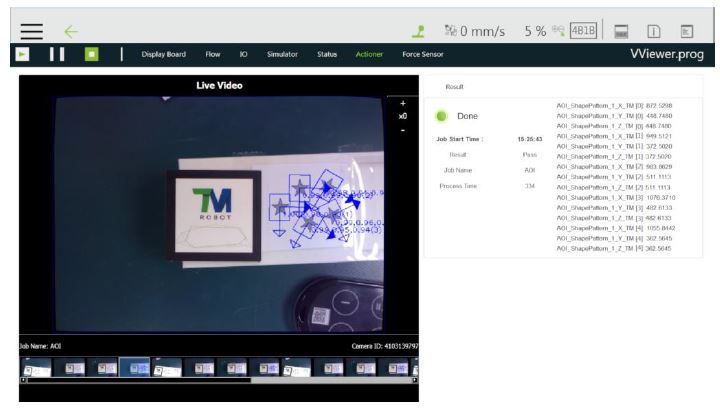This screenshot has height=413, width=720.
Task: Click the green back arrow
Action: tap(72, 31)
